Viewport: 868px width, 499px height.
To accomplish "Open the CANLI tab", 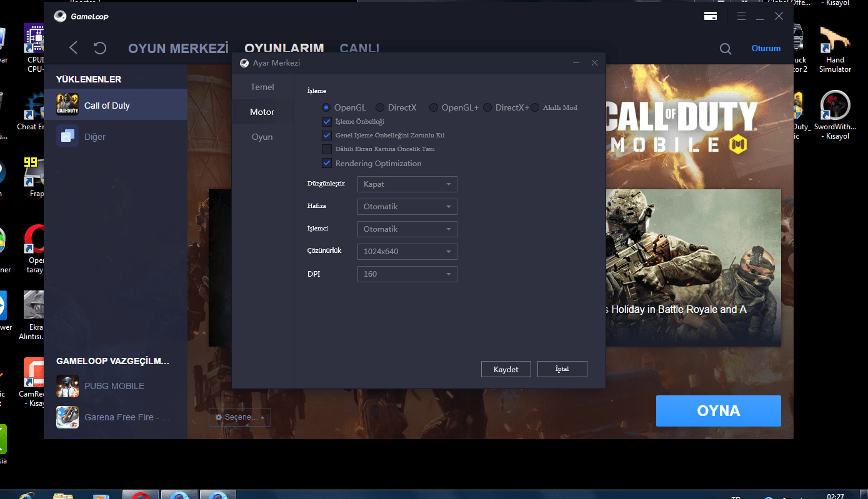I will point(359,48).
